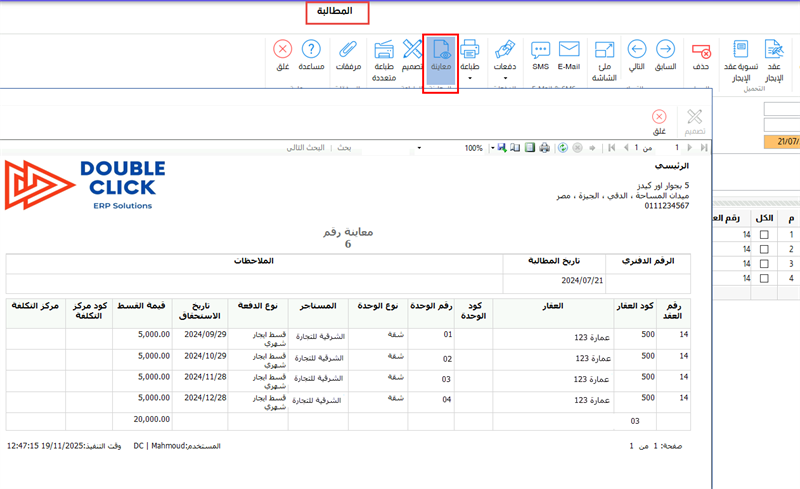The width and height of the screenshot is (800, 489).
Task: Tick the checkbox for row 3
Action: coord(764,264)
